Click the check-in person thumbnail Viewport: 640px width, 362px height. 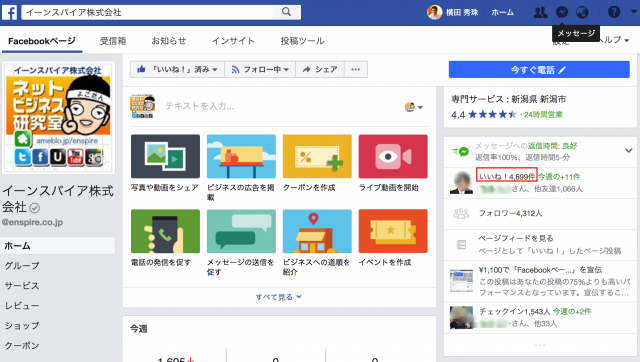tap(461, 318)
